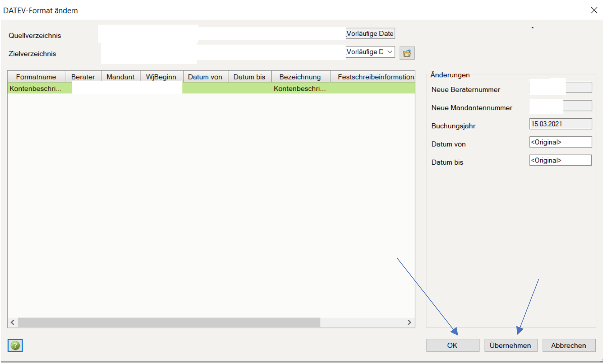
Task: Click the Mandant column header
Action: pos(121,77)
